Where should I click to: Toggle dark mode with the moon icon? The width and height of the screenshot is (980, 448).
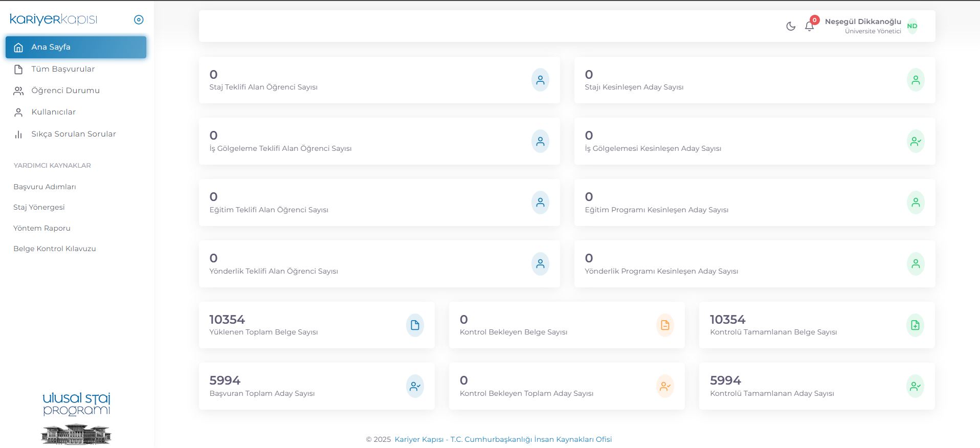pyautogui.click(x=791, y=26)
